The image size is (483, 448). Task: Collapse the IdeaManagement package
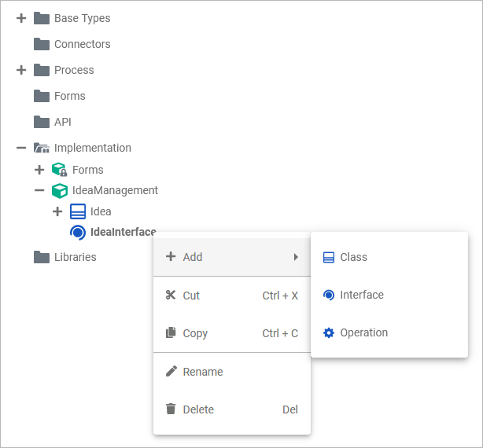tap(39, 190)
